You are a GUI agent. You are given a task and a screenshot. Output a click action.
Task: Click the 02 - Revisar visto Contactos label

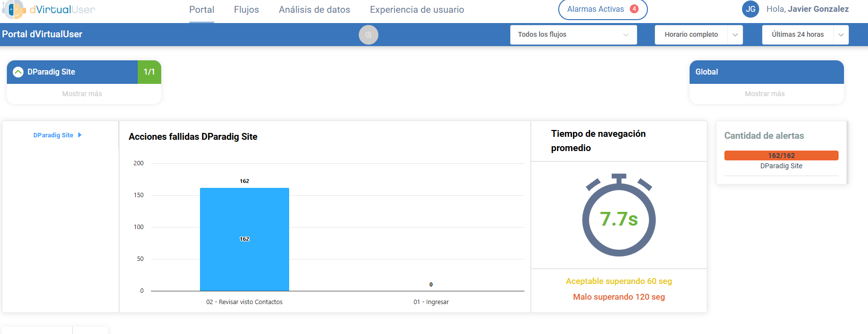245,302
